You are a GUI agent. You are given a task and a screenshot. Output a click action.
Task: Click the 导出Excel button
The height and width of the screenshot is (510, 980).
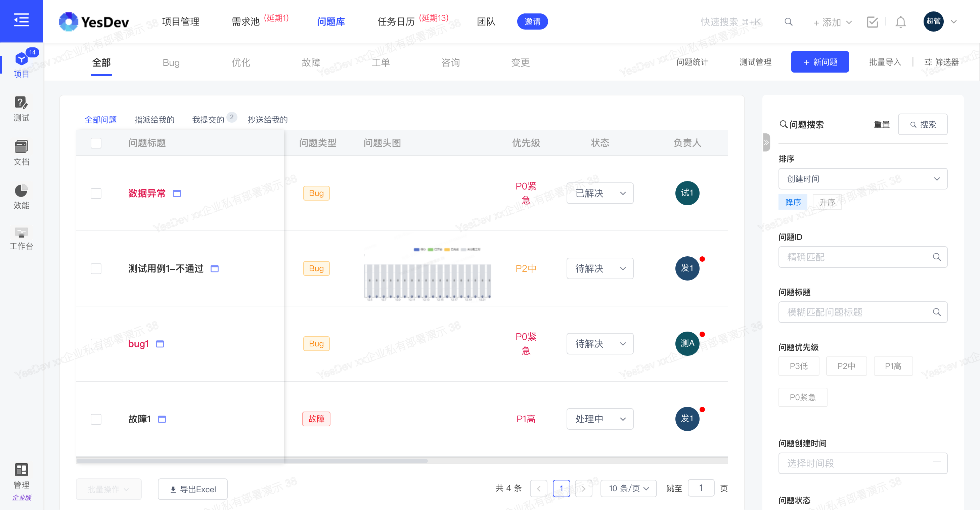pyautogui.click(x=192, y=489)
